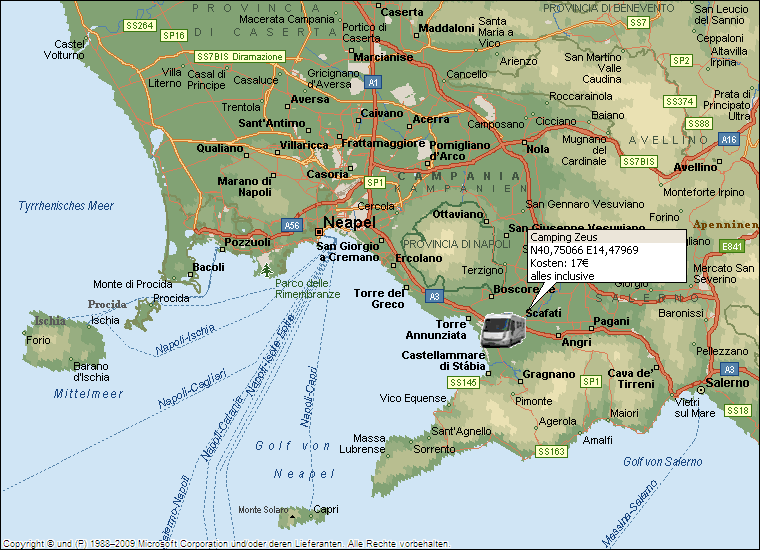Image resolution: width=760 pixels, height=550 pixels.
Task: Select the A56 motorway shield
Action: (x=291, y=225)
